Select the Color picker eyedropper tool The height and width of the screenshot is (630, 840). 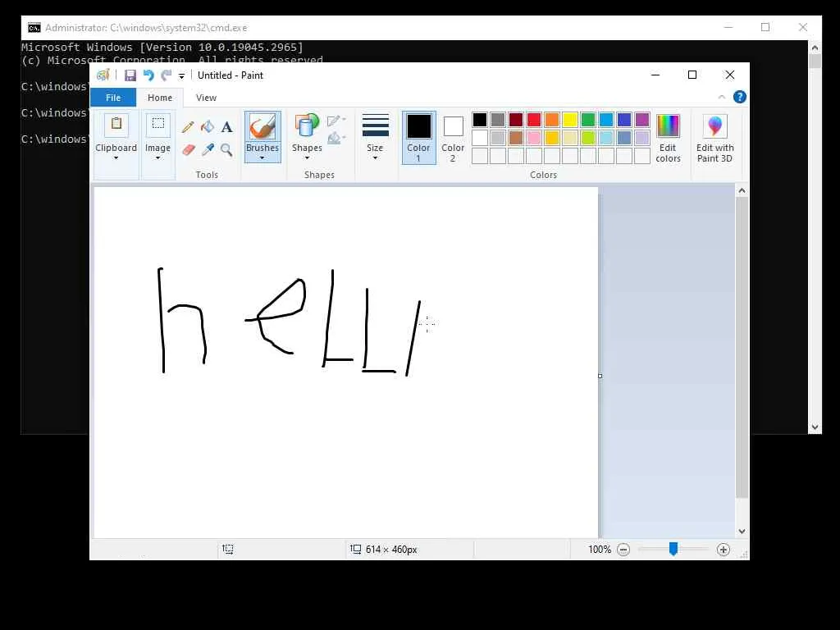(208, 149)
